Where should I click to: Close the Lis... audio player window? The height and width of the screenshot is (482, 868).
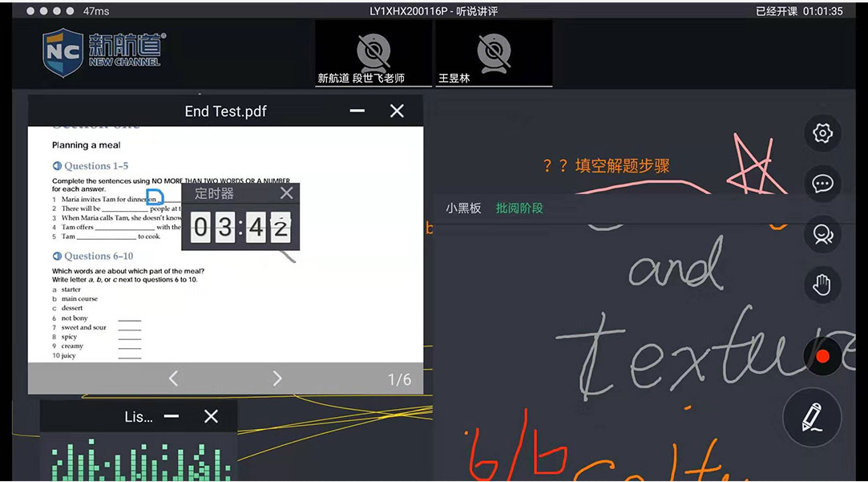pyautogui.click(x=211, y=416)
